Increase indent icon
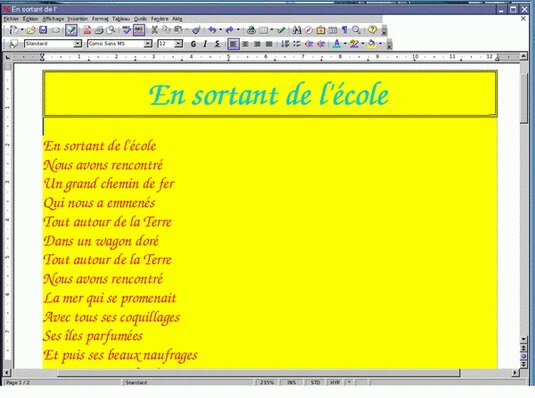Viewport: 535px width, 398px height. 321,44
